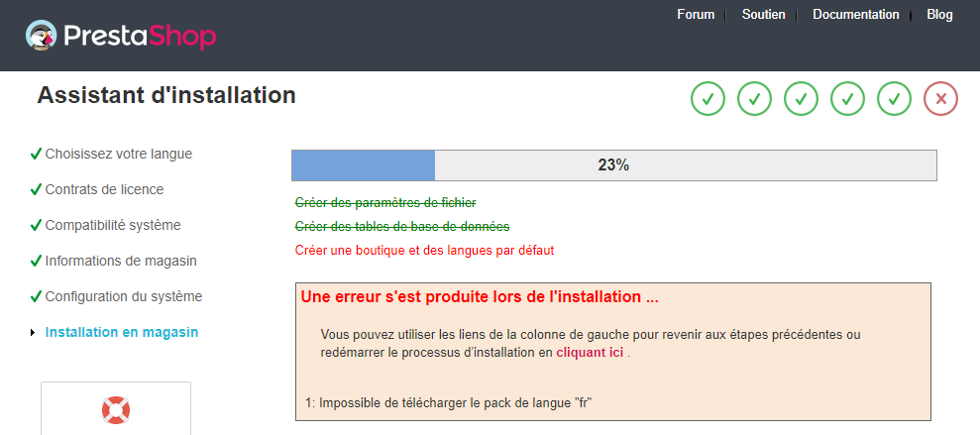Click the second green step checkmark circle
Image resolution: width=980 pixels, height=435 pixels.
[x=754, y=99]
